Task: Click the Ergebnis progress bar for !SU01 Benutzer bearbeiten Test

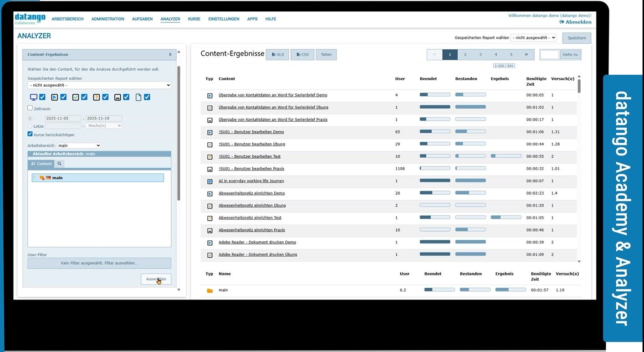Action: [x=506, y=156]
